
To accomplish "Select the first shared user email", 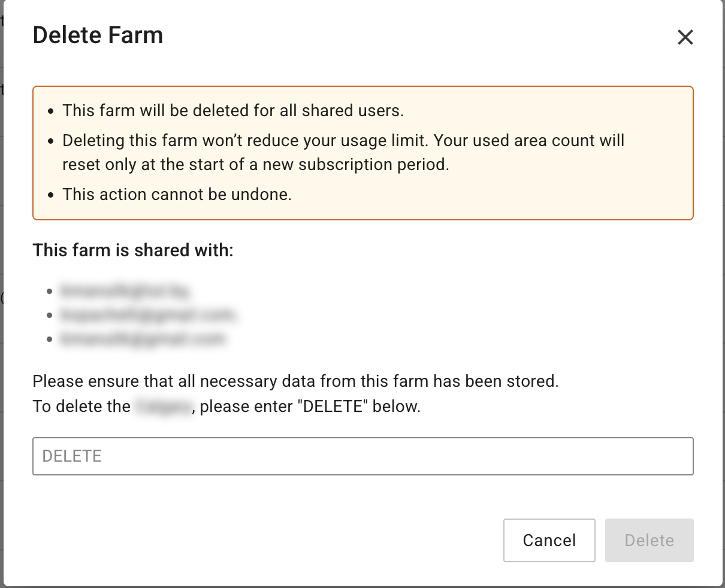I will coord(125,291).
